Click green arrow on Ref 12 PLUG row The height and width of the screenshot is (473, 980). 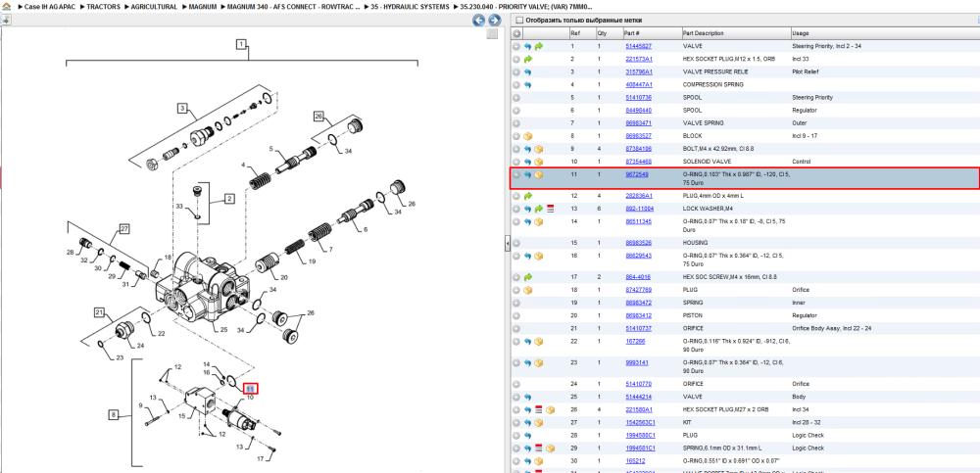click(527, 196)
